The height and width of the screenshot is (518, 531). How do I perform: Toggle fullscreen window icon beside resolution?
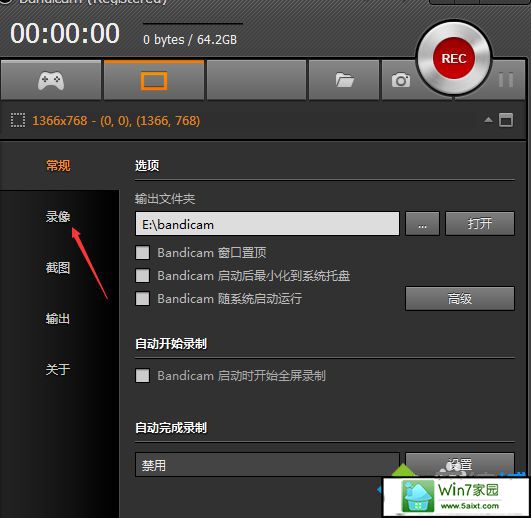pyautogui.click(x=506, y=120)
